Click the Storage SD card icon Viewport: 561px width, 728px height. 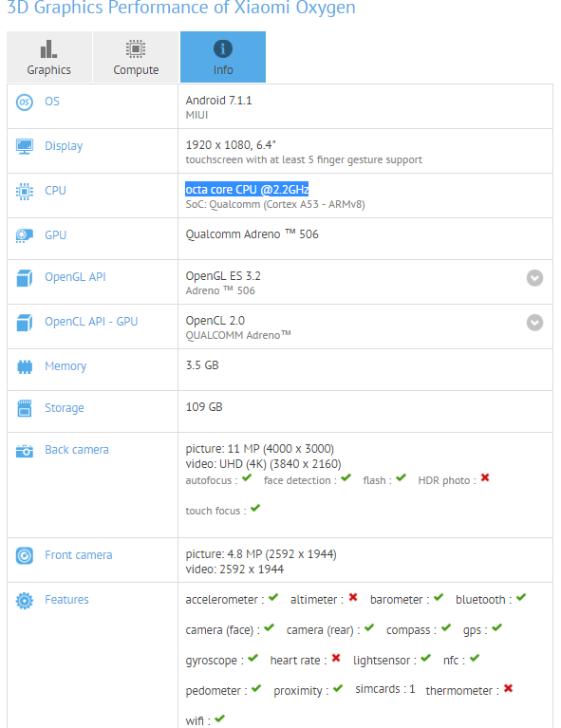(25, 408)
